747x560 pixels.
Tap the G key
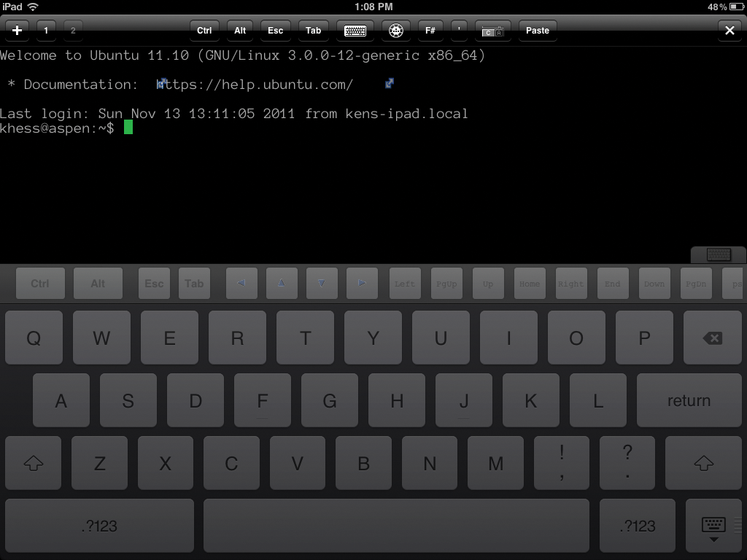click(330, 400)
